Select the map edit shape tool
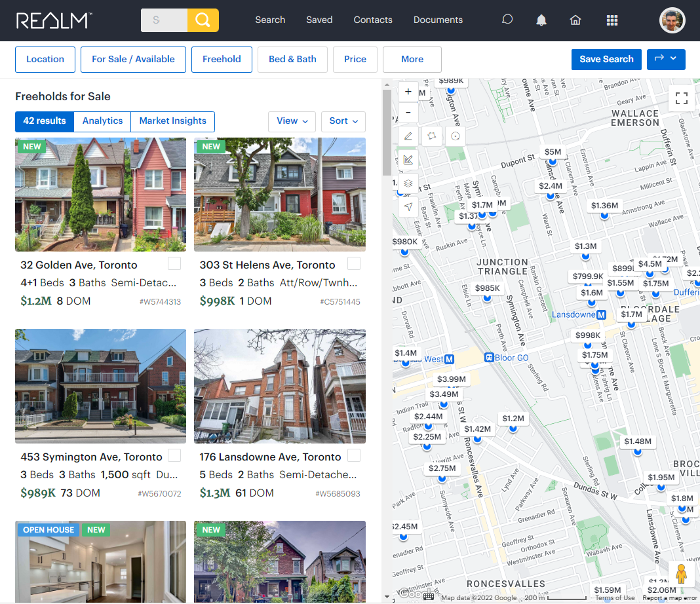 (x=408, y=160)
